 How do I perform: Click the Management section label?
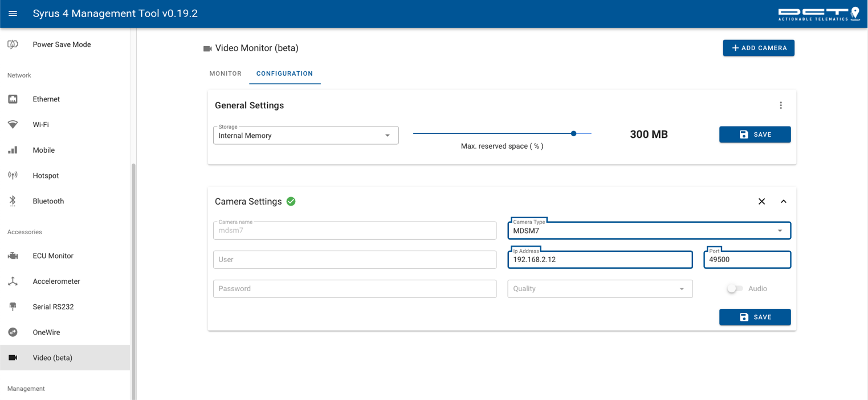(26, 389)
